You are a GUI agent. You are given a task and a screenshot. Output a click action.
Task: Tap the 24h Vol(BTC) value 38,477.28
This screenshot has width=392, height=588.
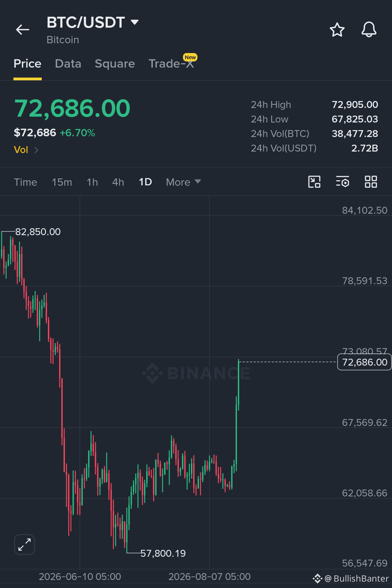coord(355,134)
